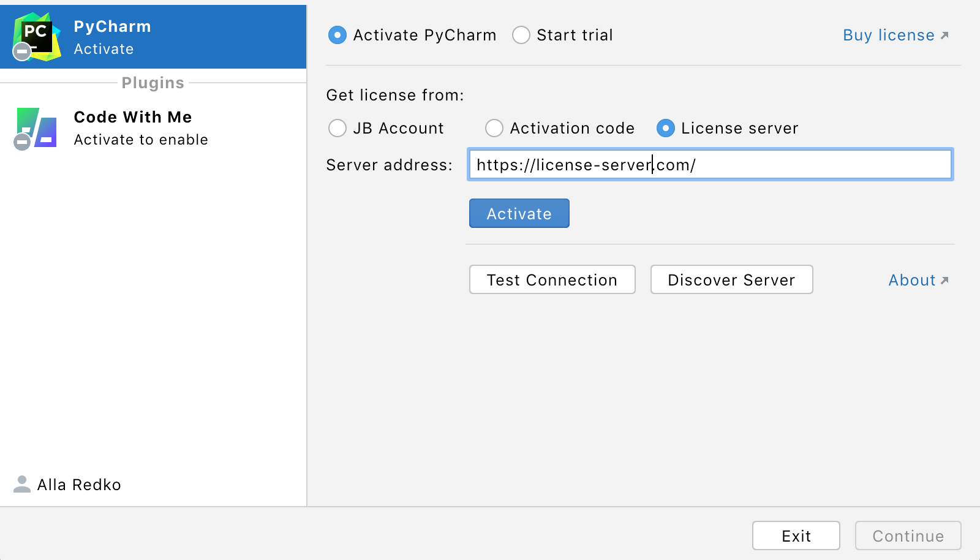
Task: Click Test Connection for the license server
Action: coord(551,279)
